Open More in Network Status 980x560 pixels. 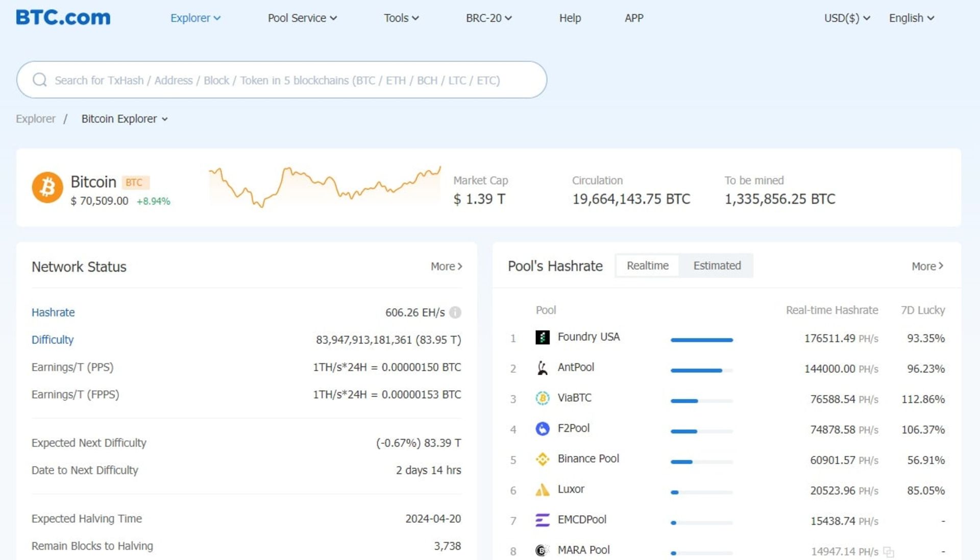pos(446,266)
